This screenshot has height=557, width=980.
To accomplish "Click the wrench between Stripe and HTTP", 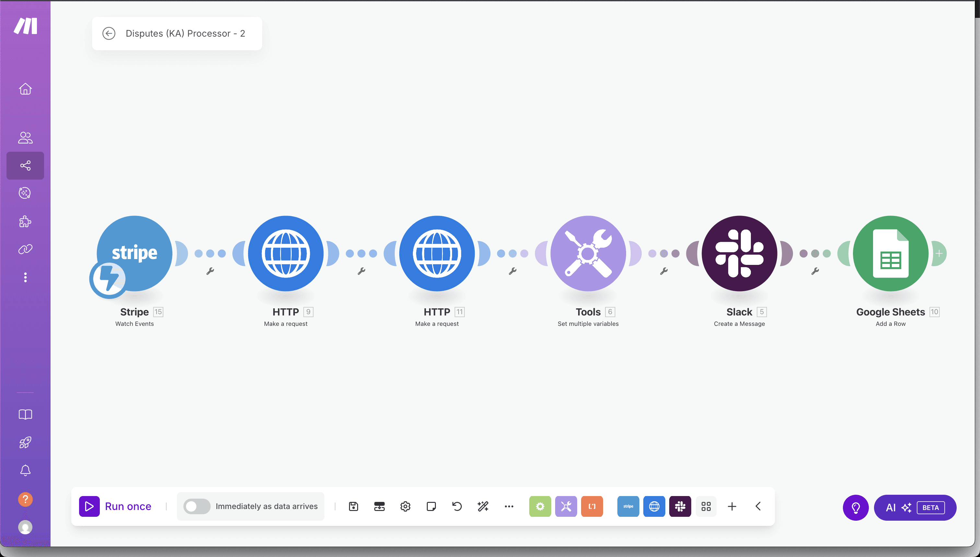I will [210, 271].
